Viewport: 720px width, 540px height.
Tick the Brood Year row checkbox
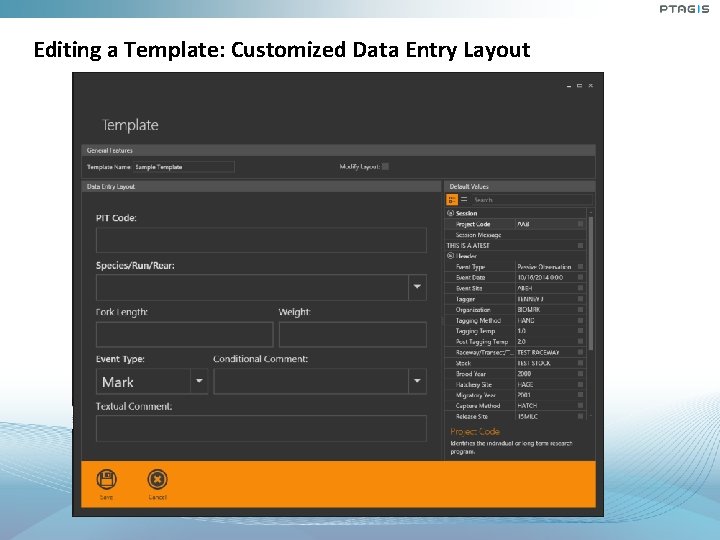580,374
